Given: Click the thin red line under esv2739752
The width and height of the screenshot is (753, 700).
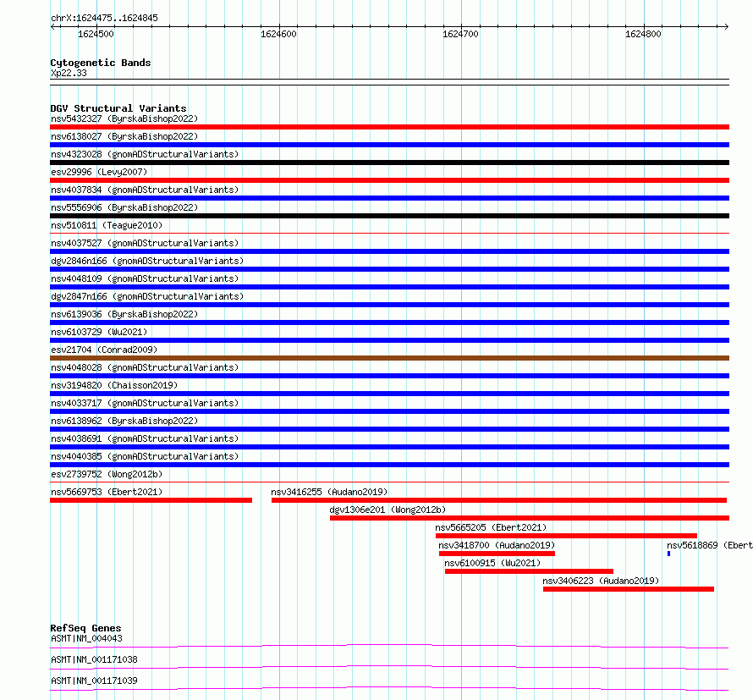Looking at the screenshot, I should point(389,482).
